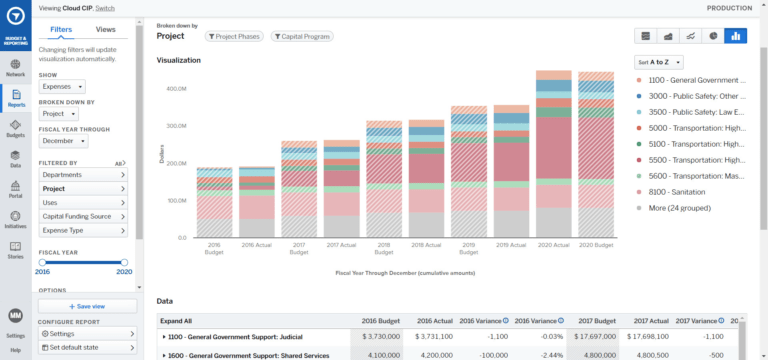Click the MM user avatar

[x=16, y=316]
